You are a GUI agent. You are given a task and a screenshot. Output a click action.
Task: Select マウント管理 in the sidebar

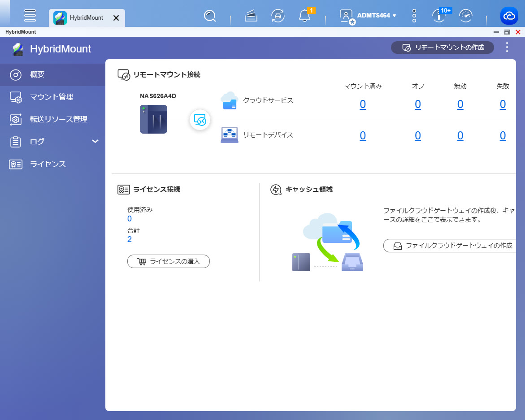51,97
